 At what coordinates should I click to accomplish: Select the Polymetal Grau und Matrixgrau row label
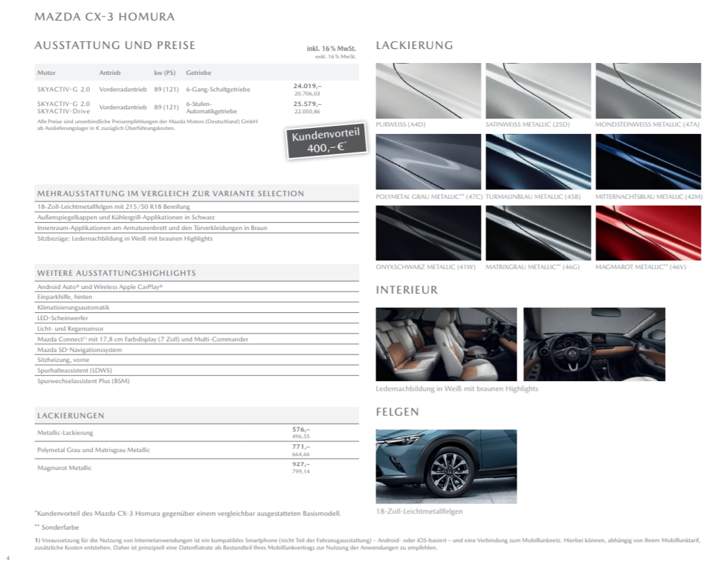tap(94, 450)
